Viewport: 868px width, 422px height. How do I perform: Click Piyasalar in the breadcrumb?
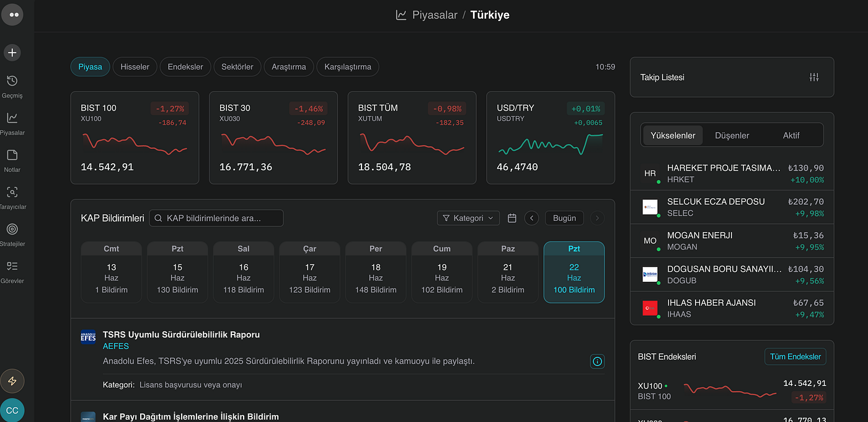(x=435, y=15)
